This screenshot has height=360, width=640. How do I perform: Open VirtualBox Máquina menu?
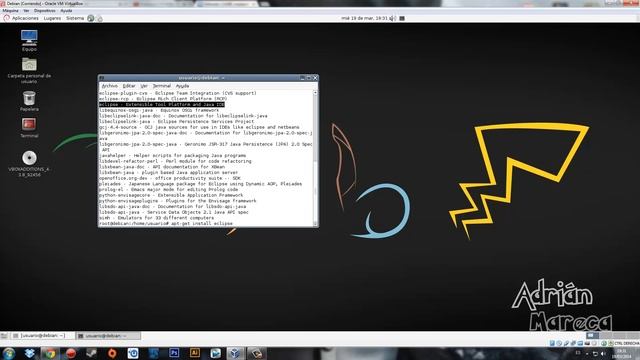coord(11,11)
